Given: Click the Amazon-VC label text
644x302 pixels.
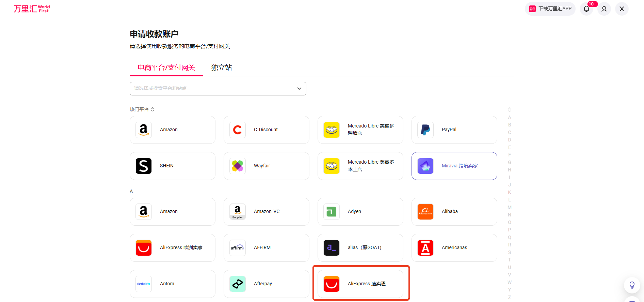Looking at the screenshot, I should (x=267, y=212).
